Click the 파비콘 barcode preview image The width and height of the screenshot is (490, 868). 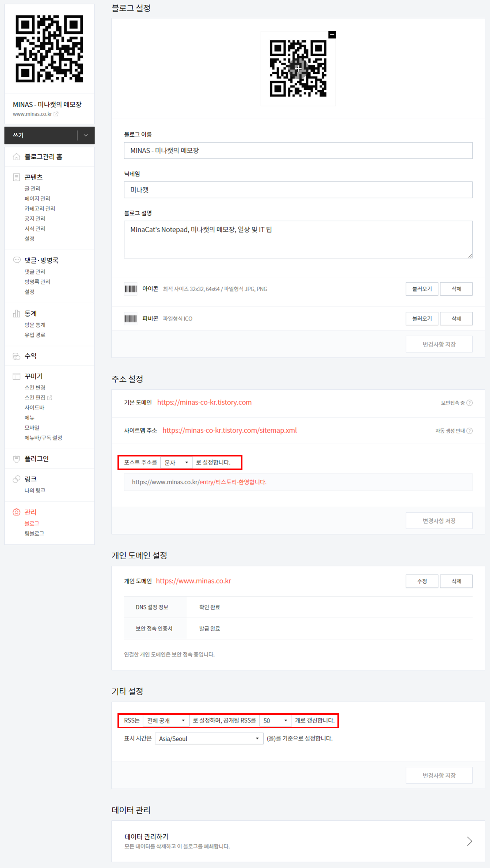[x=130, y=318]
